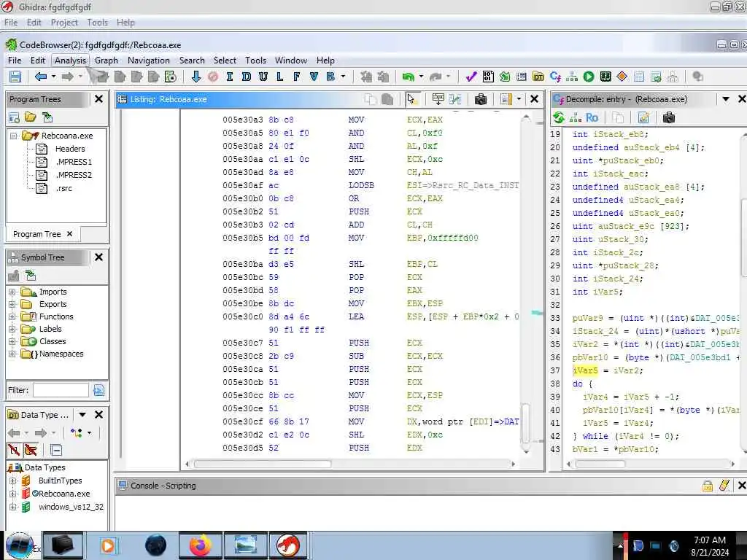Run the script with the green play icon
Screen dimensions: 747x560
(589, 77)
